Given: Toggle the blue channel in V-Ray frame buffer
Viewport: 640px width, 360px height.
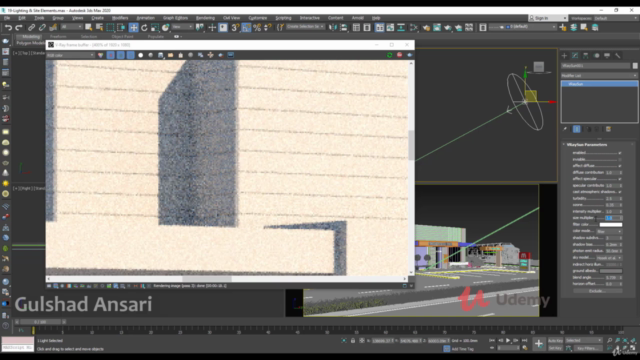Looking at the screenshot, I should pyautogui.click(x=131, y=55).
